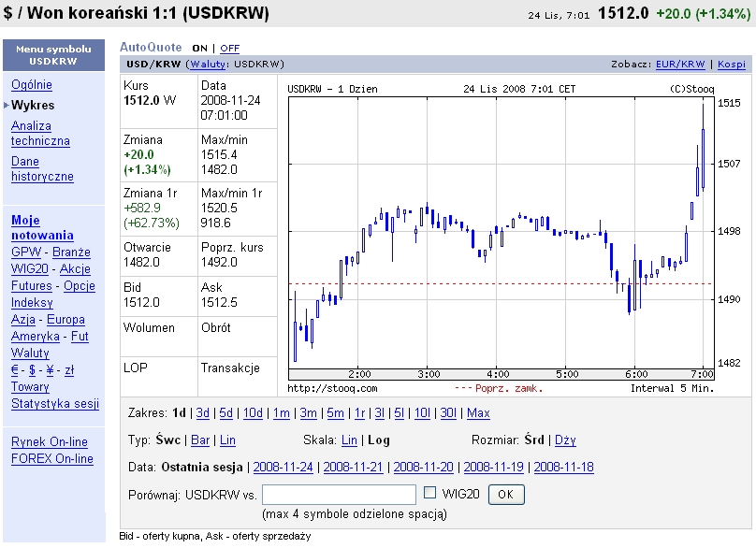The width and height of the screenshot is (756, 548).
Task: Open Analiza techniczna in sidebar
Action: tap(40, 134)
